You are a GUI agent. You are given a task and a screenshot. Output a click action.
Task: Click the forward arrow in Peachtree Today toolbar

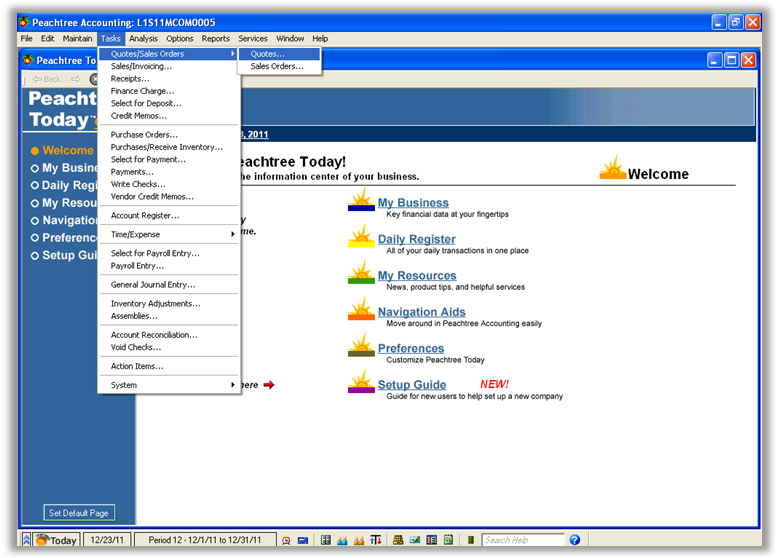(x=76, y=79)
